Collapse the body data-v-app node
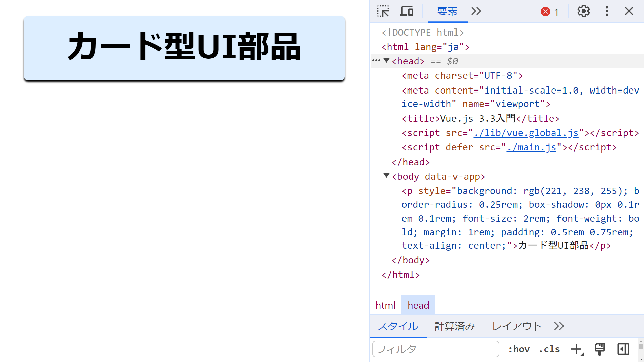Image resolution: width=644 pixels, height=362 pixels. click(386, 176)
